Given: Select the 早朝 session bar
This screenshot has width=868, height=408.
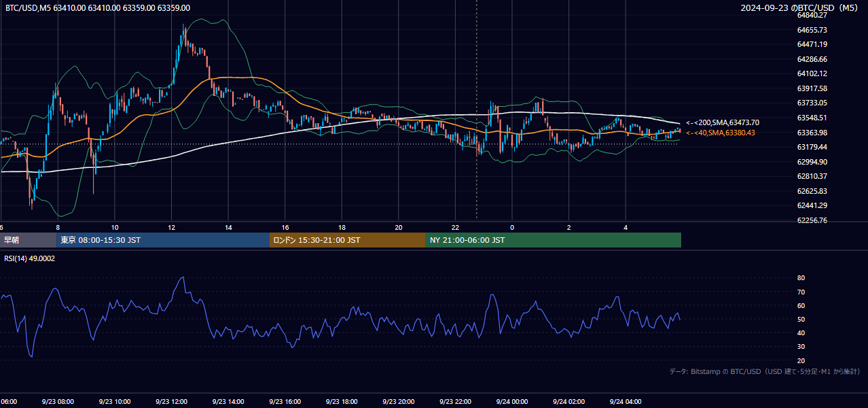Looking at the screenshot, I should tap(28, 240).
